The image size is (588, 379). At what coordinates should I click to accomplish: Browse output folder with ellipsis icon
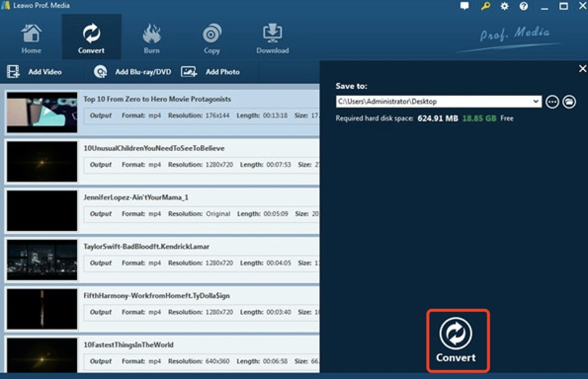pos(552,102)
